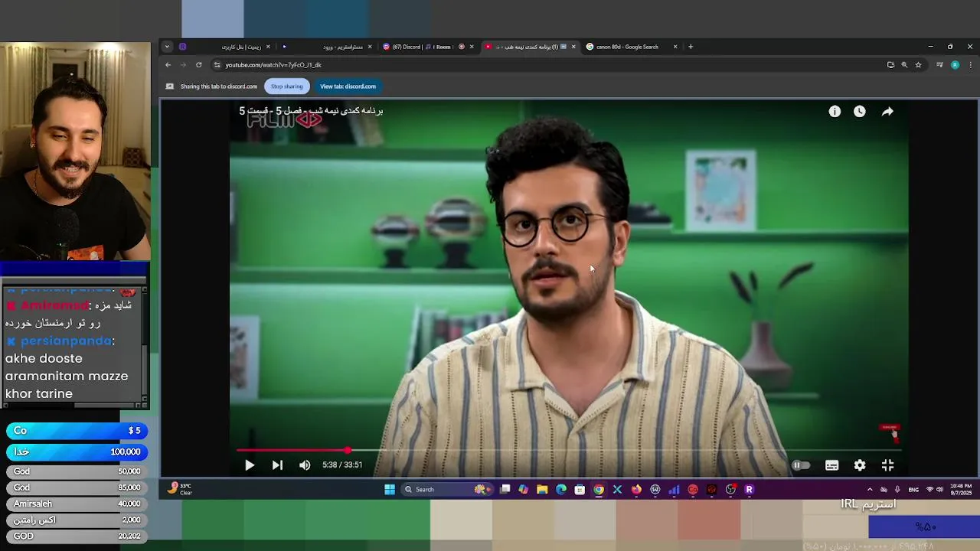The width and height of the screenshot is (980, 551).
Task: Open the video info card icon
Action: click(x=835, y=111)
